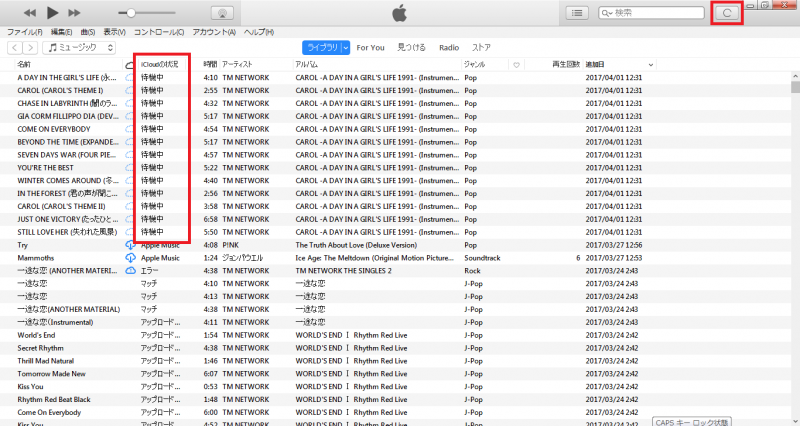Screen dimensions: 800x426
Task: Click waiting cloud icon for COME ON EVERYBODY
Action: pyautogui.click(x=130, y=129)
